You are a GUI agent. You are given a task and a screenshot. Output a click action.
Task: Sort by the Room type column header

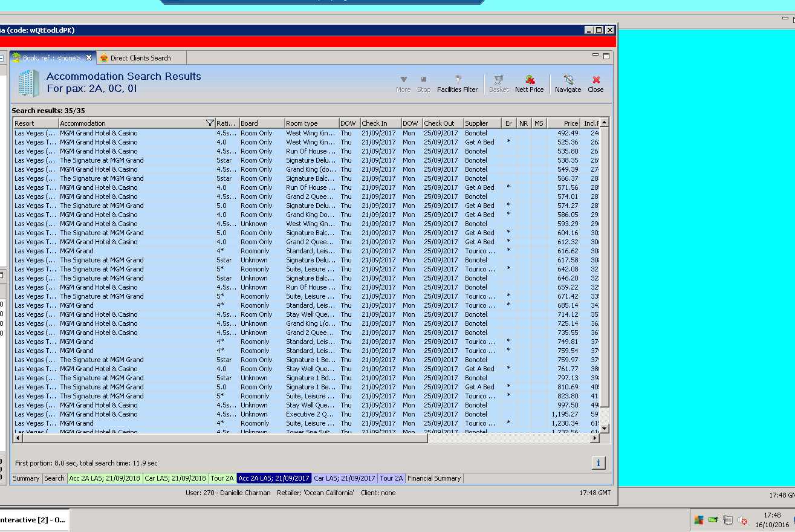(311, 123)
